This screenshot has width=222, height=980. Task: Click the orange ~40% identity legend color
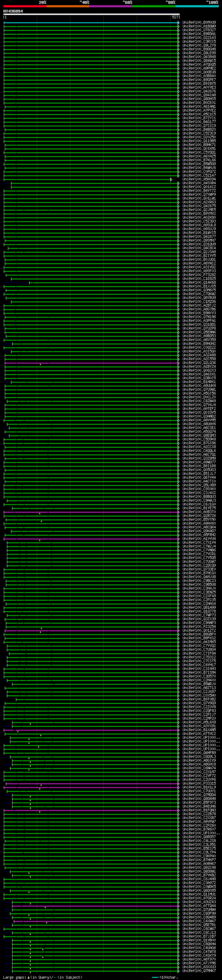[x=68, y=7]
